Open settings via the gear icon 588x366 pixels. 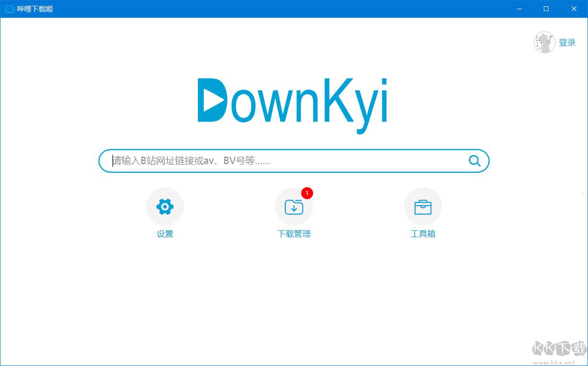(x=165, y=206)
